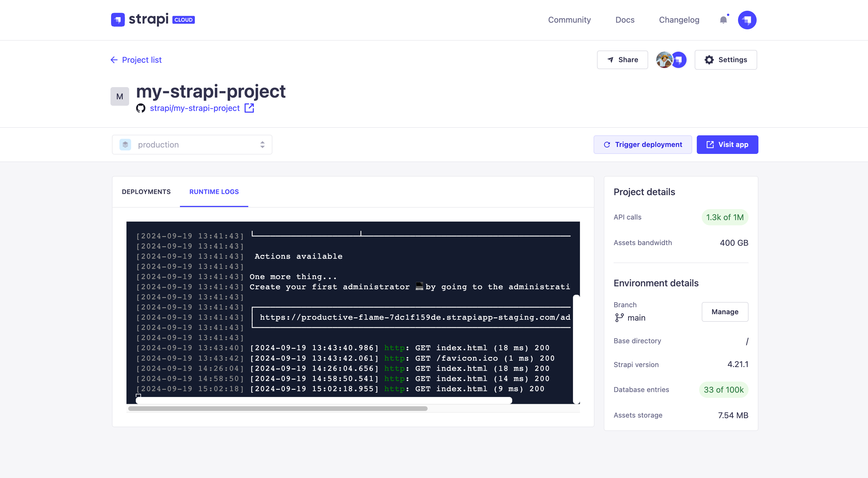Click the environment selector up-down chevrons
The width and height of the screenshot is (868, 478).
[x=262, y=144]
